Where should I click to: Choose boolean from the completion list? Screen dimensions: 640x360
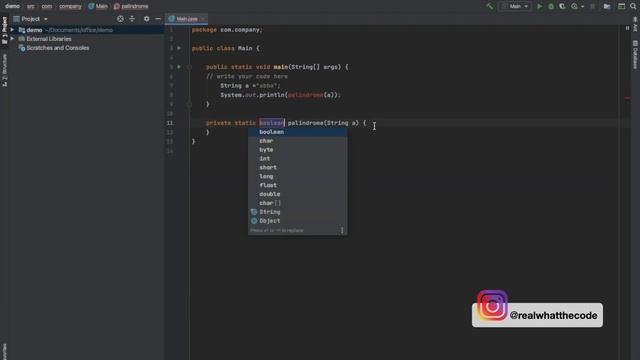click(x=298, y=132)
